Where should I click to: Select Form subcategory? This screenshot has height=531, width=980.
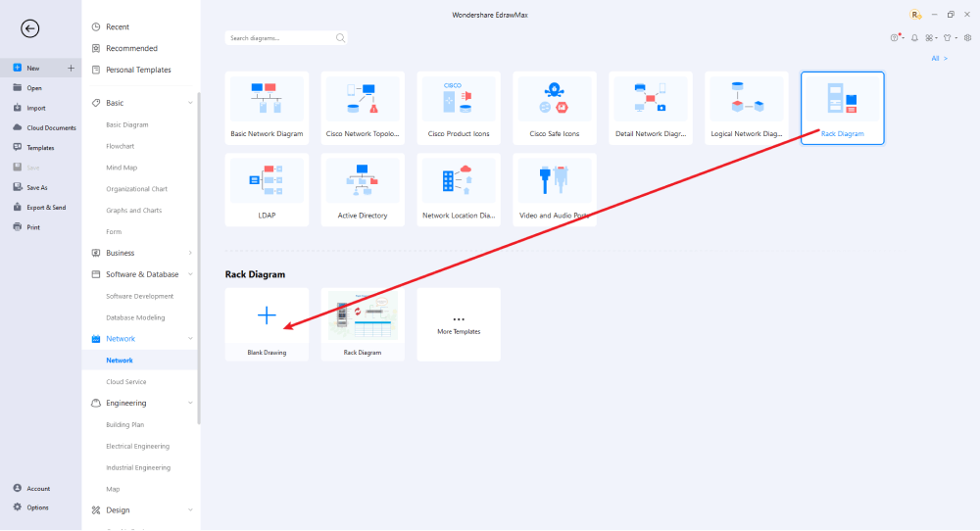[x=113, y=232]
